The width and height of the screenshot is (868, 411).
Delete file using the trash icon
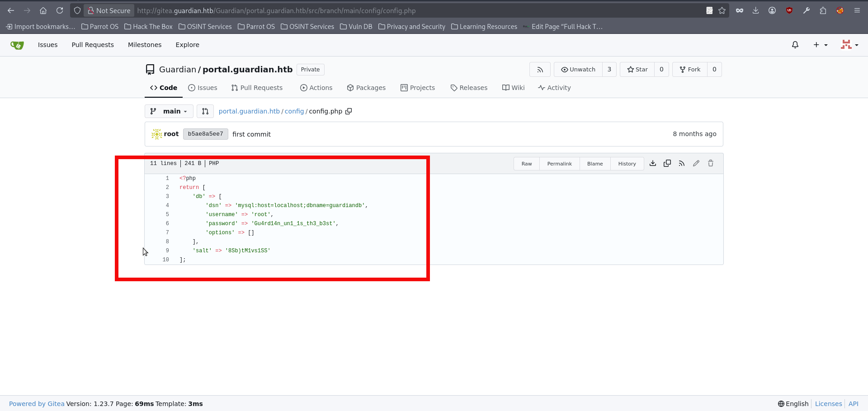pyautogui.click(x=711, y=164)
